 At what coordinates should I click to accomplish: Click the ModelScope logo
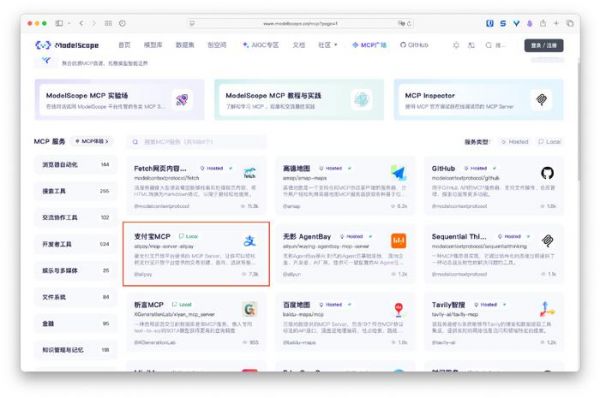pyautogui.click(x=67, y=45)
